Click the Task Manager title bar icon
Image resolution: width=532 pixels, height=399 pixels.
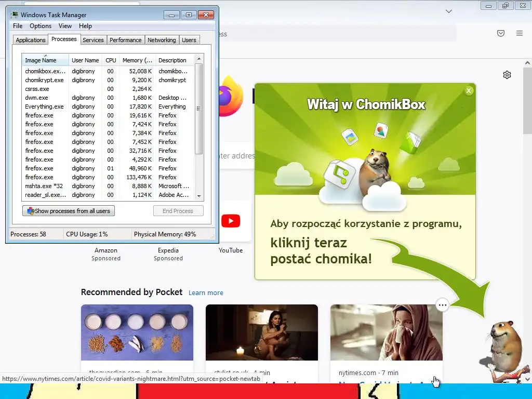(x=15, y=15)
